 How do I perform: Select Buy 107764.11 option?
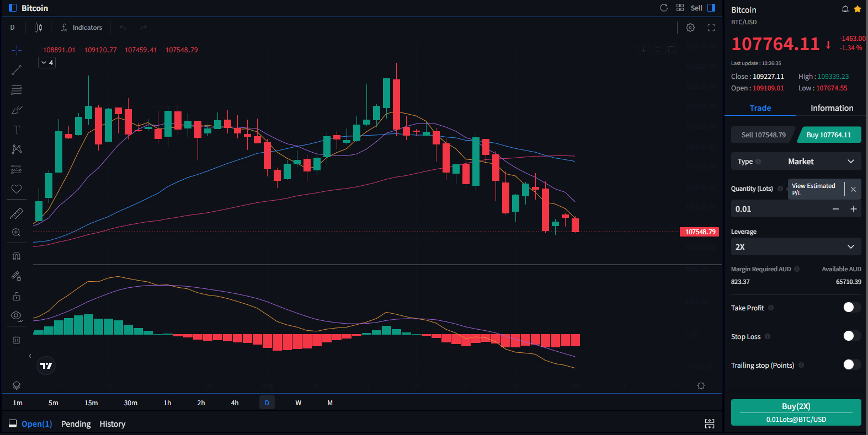click(829, 135)
